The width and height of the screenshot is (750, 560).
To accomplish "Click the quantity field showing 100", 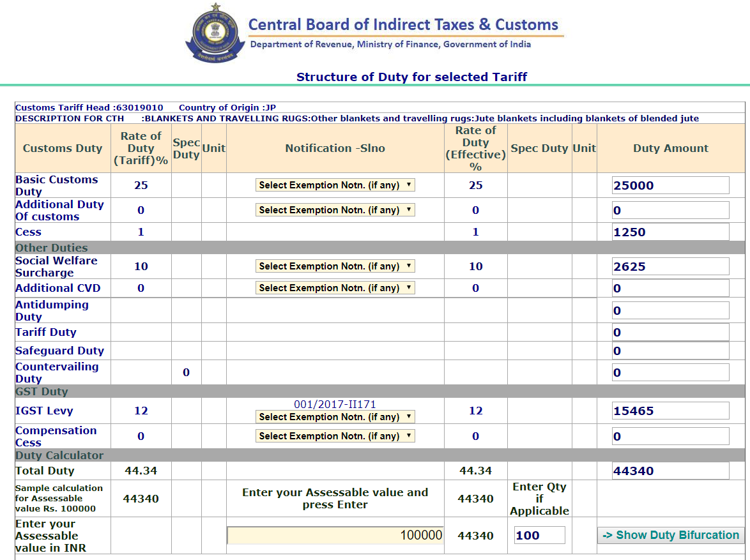I will (x=540, y=535).
